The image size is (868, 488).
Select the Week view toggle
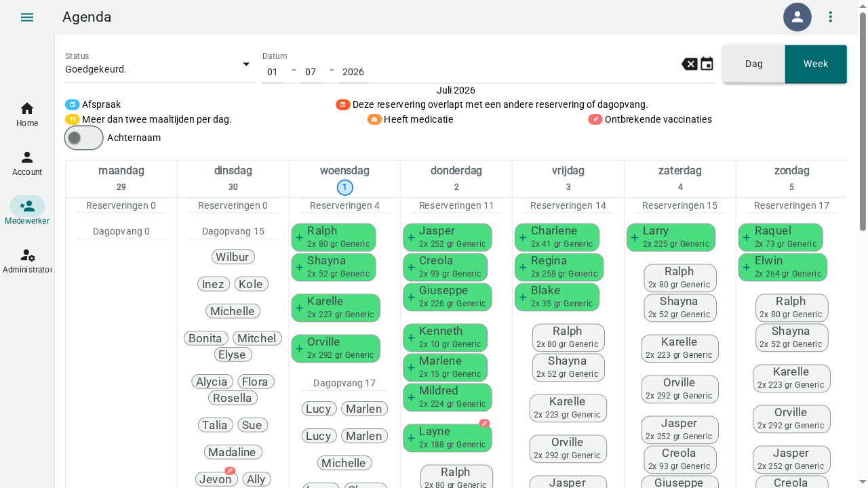pyautogui.click(x=816, y=64)
